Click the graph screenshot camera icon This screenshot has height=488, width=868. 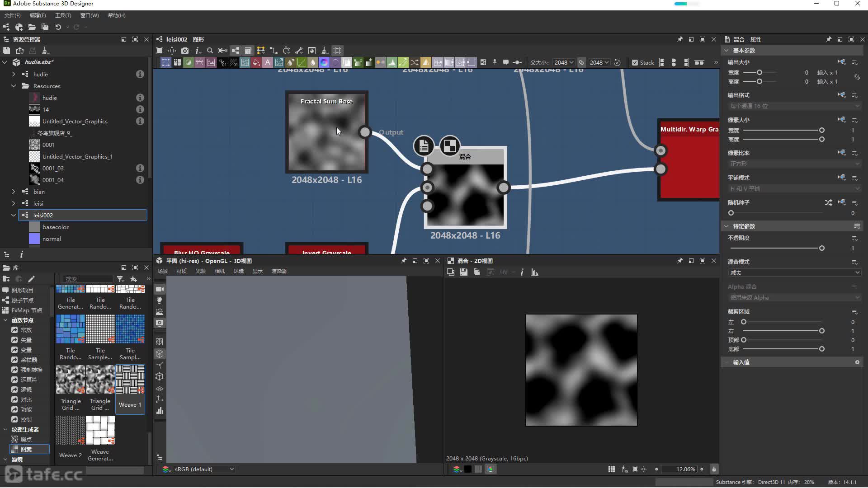[185, 51]
